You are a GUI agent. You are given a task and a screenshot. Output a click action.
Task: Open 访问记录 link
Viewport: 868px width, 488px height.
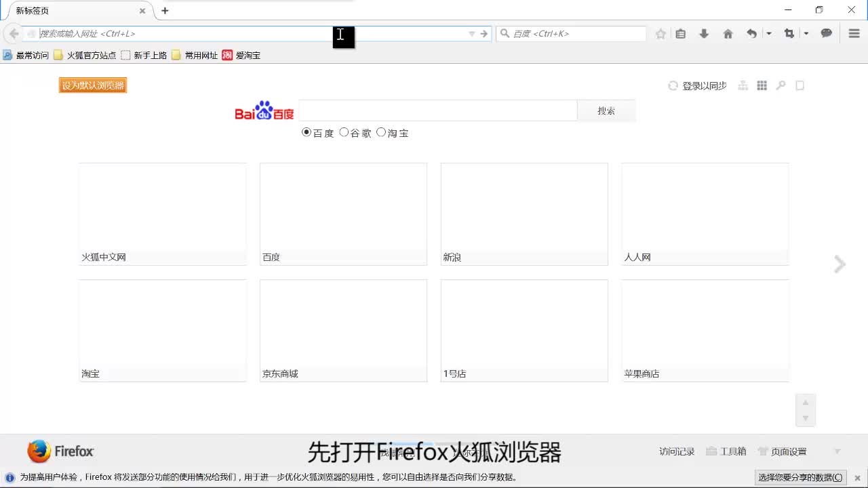[677, 451]
